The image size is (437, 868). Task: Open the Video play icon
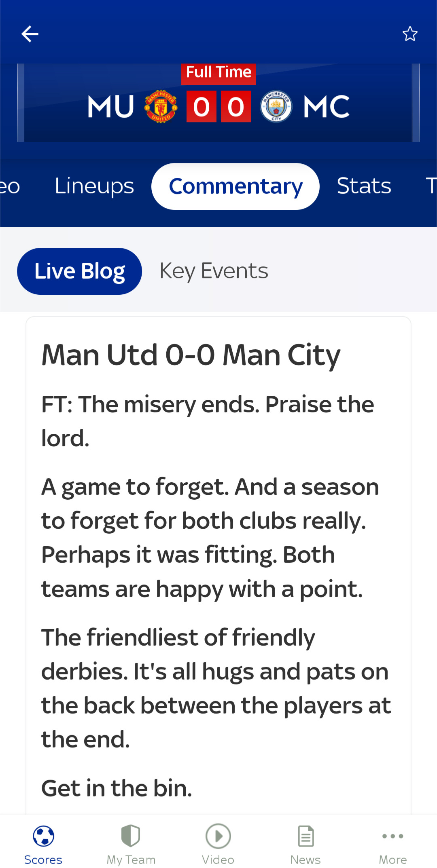click(x=218, y=836)
